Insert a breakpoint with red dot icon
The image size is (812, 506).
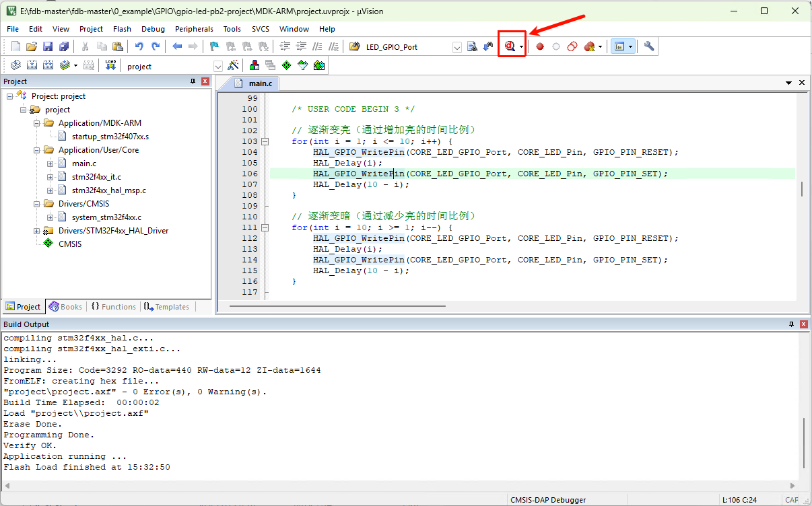pos(539,46)
